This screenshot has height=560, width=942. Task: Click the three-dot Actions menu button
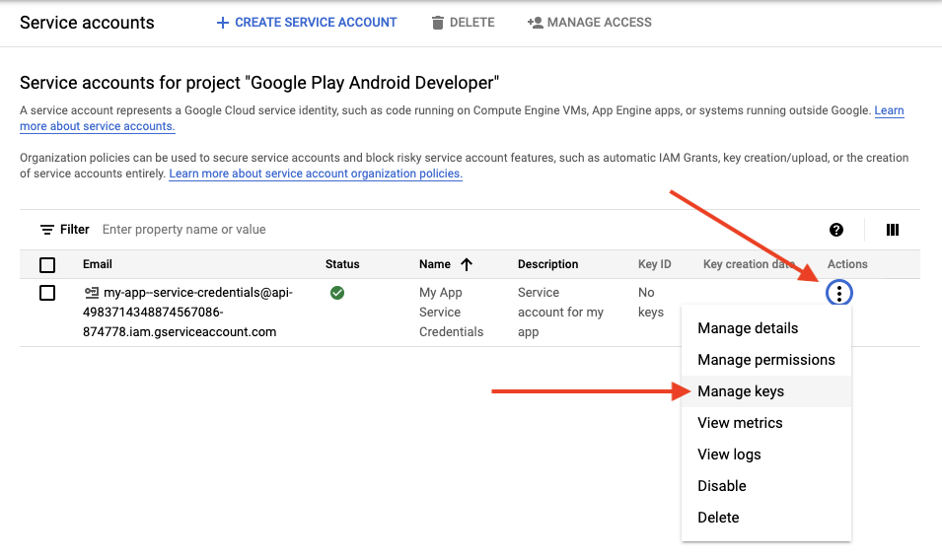pos(838,293)
